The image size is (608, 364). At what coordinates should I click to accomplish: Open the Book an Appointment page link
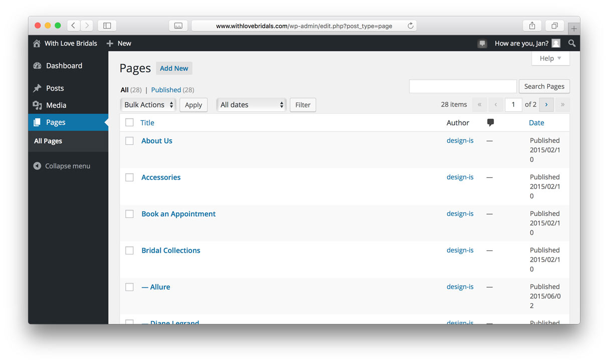178,214
